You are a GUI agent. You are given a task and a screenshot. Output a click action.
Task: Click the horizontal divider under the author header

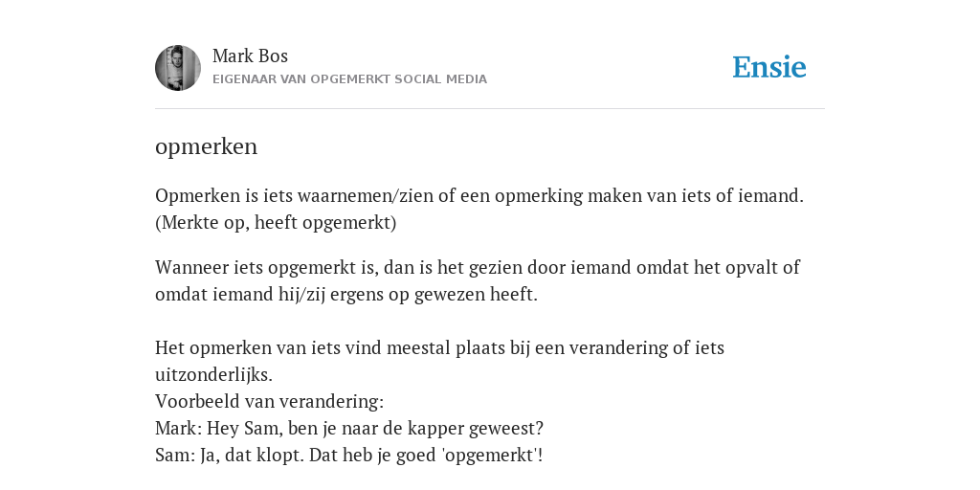(x=490, y=109)
